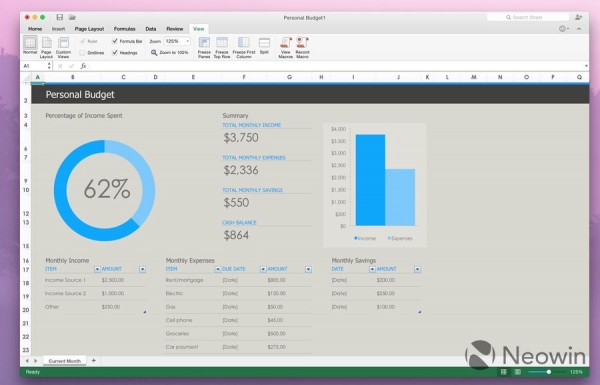Select the Current Month sheet tab
Image resolution: width=600 pixels, height=385 pixels.
pos(65,361)
